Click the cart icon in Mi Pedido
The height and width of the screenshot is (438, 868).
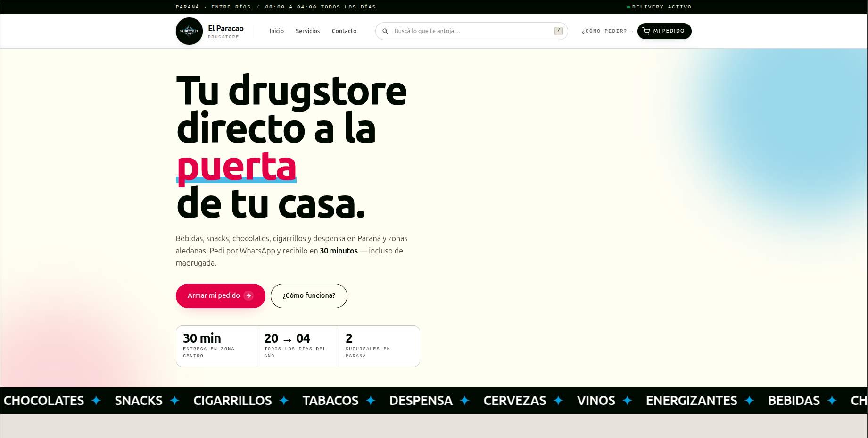[646, 31]
